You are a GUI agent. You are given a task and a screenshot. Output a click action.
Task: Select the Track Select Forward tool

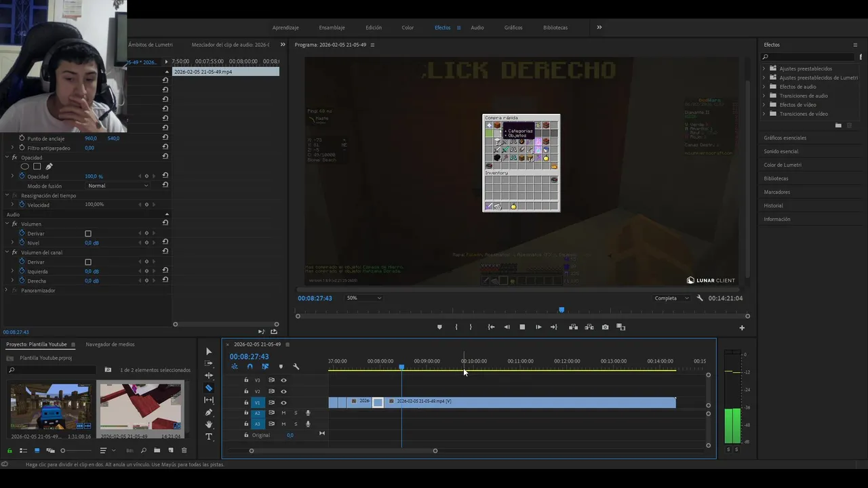[x=209, y=363]
